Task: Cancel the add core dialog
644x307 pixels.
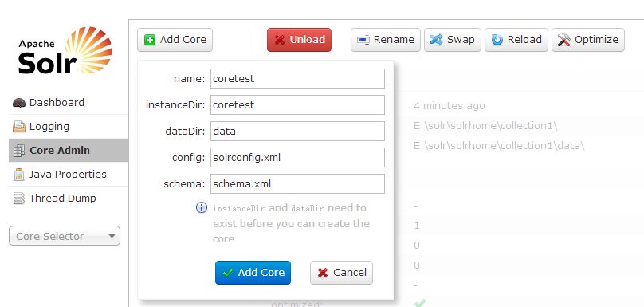Action: click(x=341, y=273)
